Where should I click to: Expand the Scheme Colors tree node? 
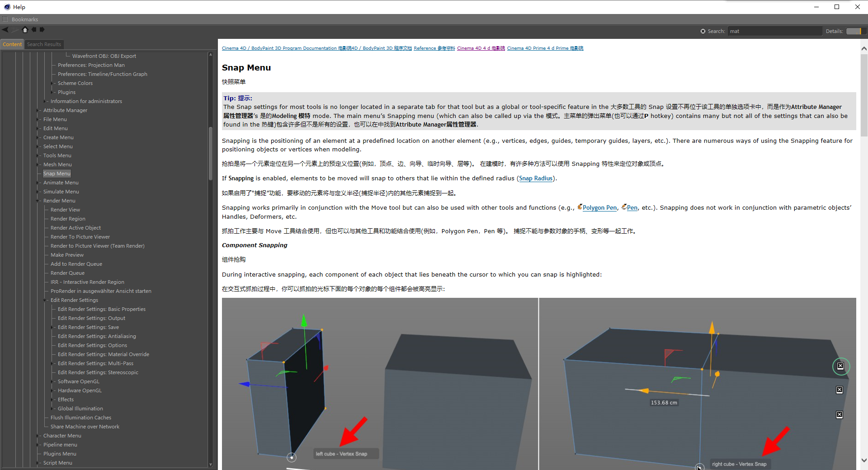[x=52, y=83]
